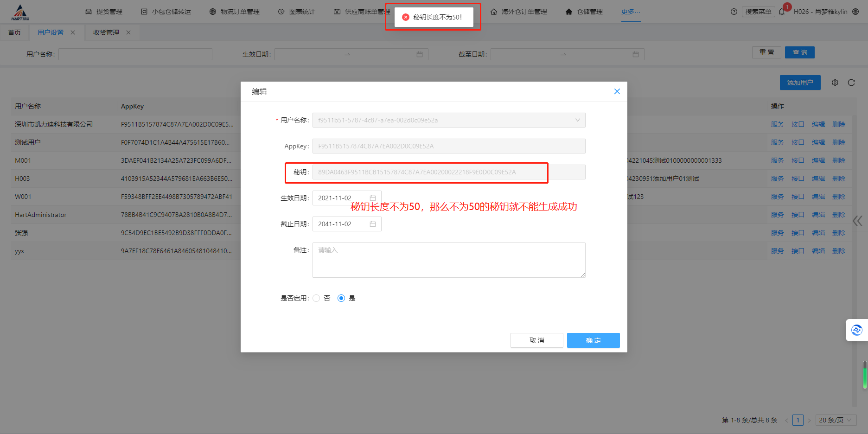
Task: Open table column settings gear
Action: click(835, 83)
